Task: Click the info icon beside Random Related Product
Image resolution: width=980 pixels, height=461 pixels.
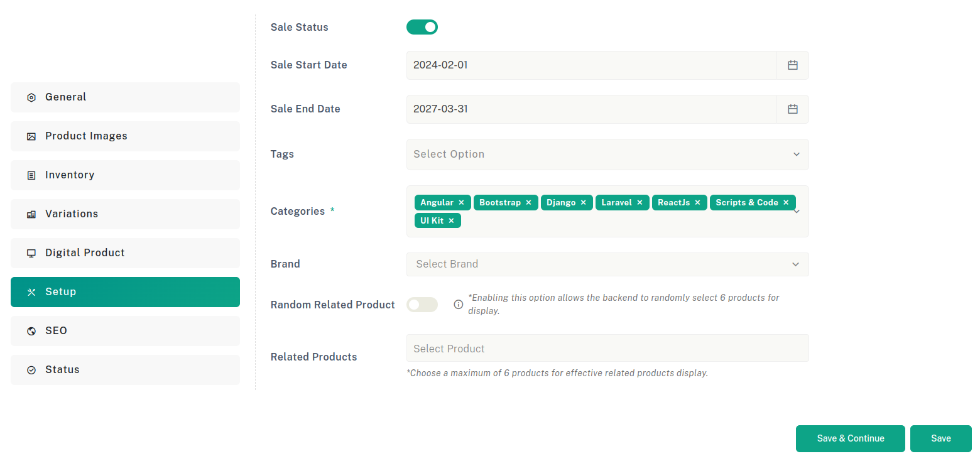Action: [459, 305]
